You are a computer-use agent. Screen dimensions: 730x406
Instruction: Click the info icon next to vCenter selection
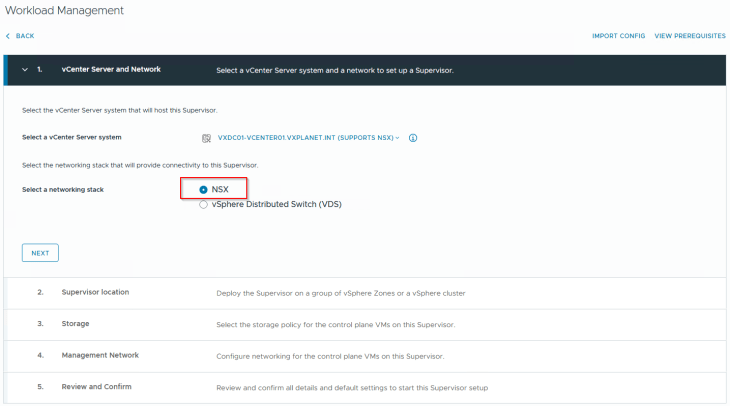coord(412,138)
